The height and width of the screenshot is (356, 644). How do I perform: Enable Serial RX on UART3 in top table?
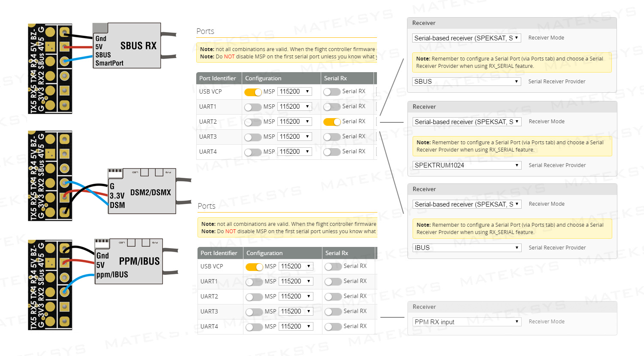pyautogui.click(x=332, y=137)
